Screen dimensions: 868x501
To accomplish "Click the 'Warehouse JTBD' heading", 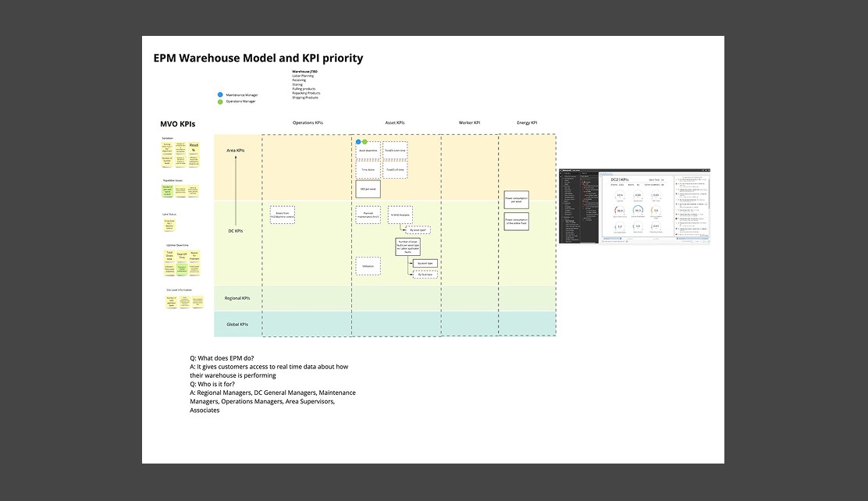I will tap(304, 72).
